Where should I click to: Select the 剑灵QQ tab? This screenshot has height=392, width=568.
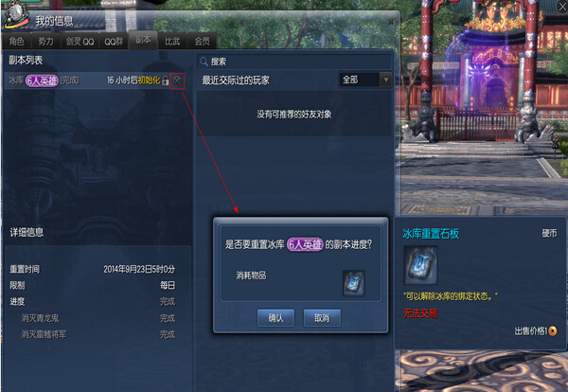(80, 42)
